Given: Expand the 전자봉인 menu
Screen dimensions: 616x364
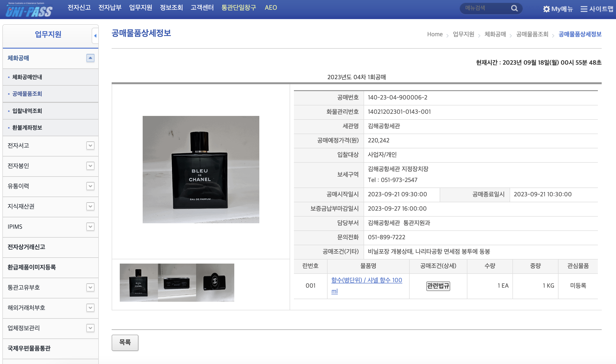Looking at the screenshot, I should pos(90,166).
